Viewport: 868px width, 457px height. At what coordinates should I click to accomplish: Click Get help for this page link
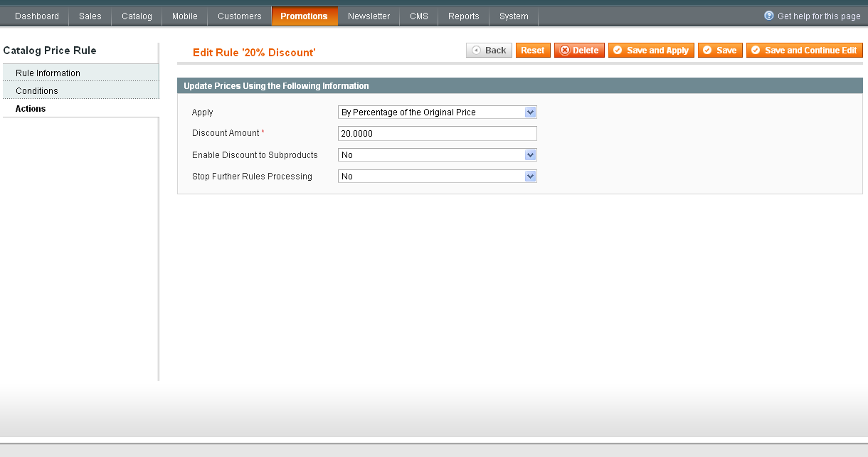tap(818, 16)
